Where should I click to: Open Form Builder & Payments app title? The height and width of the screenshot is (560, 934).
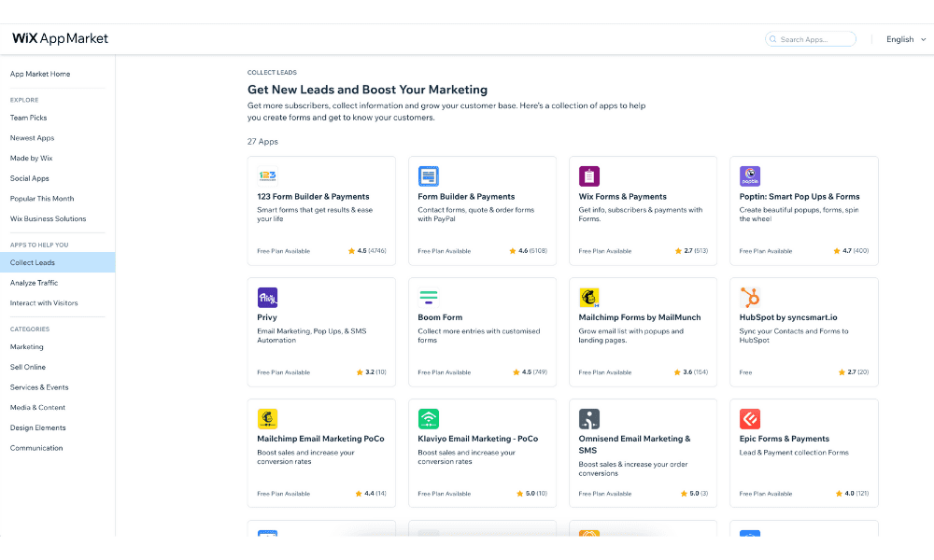pyautogui.click(x=466, y=197)
